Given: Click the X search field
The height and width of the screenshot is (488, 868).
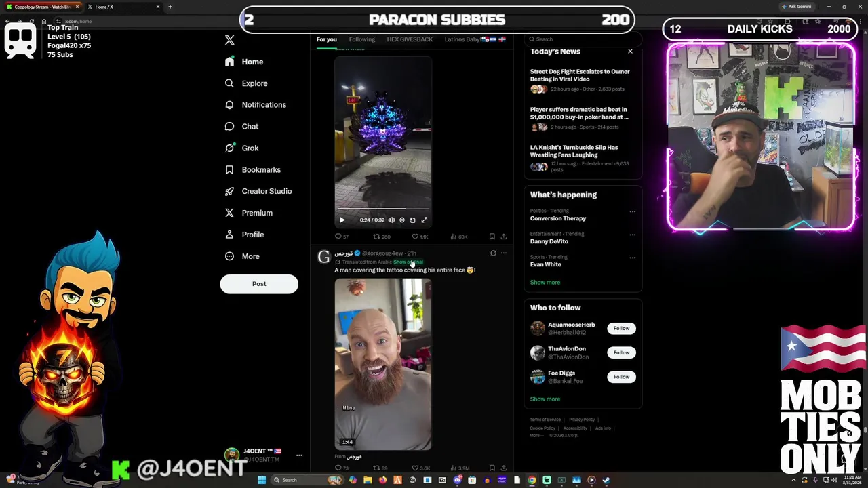Looking at the screenshot, I should click(583, 39).
